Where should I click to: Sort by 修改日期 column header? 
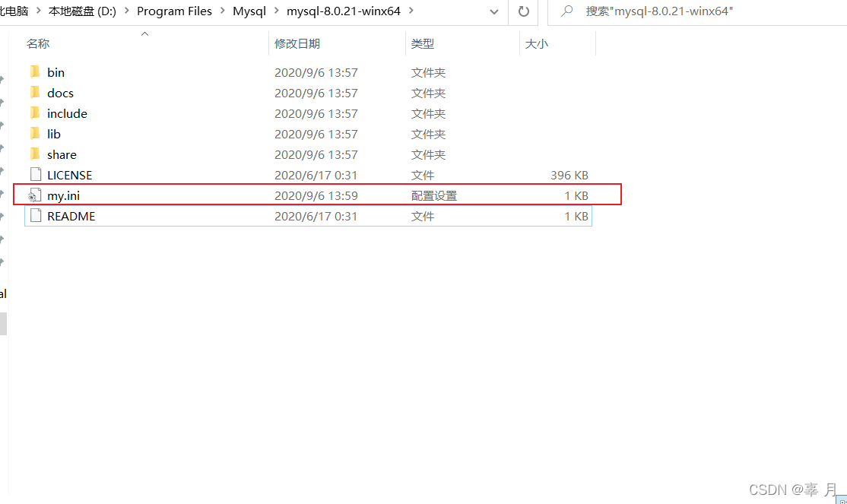[x=297, y=44]
